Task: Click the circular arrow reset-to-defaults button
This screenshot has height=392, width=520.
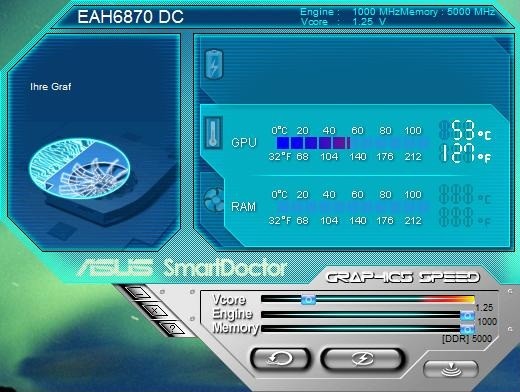Action: (x=280, y=359)
